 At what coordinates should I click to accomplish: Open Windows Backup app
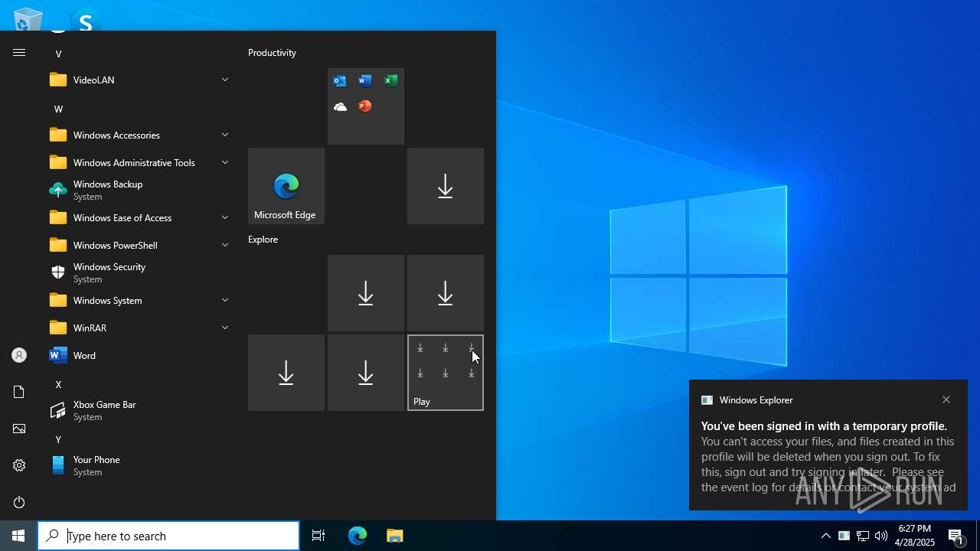tap(139, 190)
